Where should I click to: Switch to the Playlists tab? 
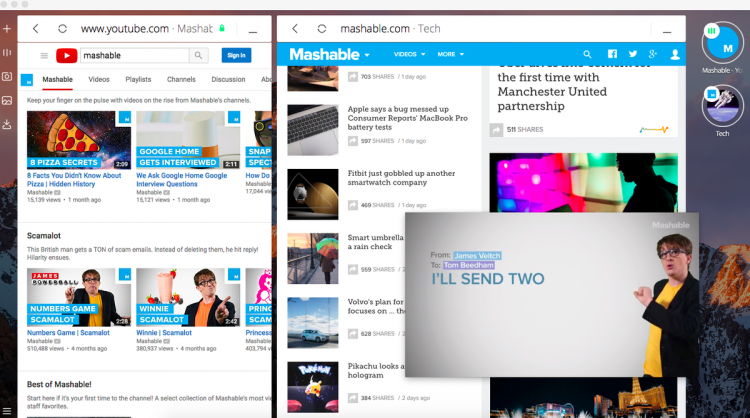pyautogui.click(x=138, y=79)
